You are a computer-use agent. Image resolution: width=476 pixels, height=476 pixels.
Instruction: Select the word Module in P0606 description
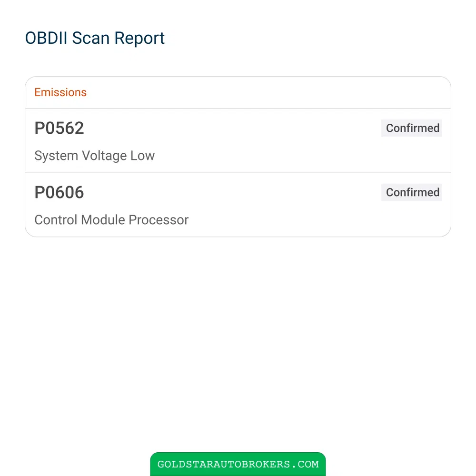tap(103, 220)
